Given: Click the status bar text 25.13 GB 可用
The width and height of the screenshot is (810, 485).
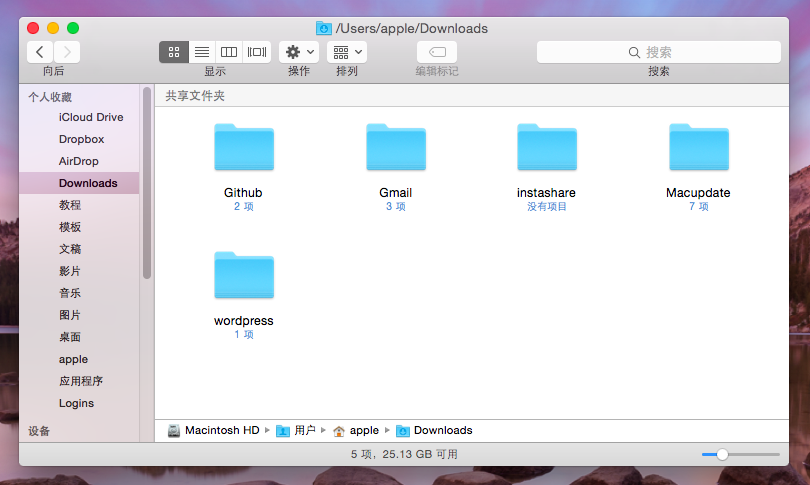Looking at the screenshot, I should (x=420, y=455).
